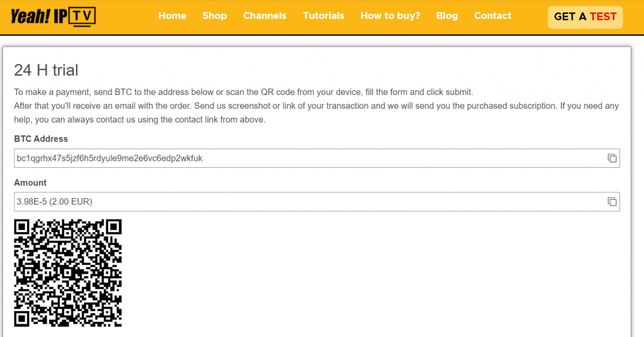Click the payment instructions paragraph
This screenshot has height=337, width=644.
pyautogui.click(x=316, y=106)
